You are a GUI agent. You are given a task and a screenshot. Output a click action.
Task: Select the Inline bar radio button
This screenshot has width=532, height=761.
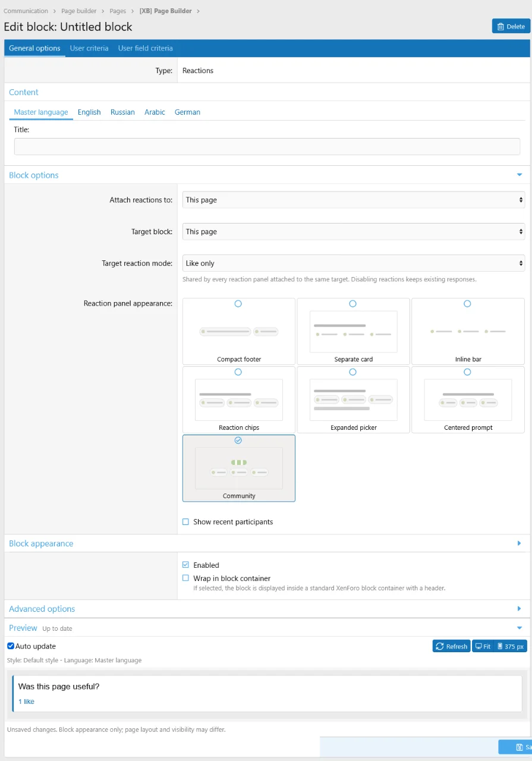(x=467, y=304)
